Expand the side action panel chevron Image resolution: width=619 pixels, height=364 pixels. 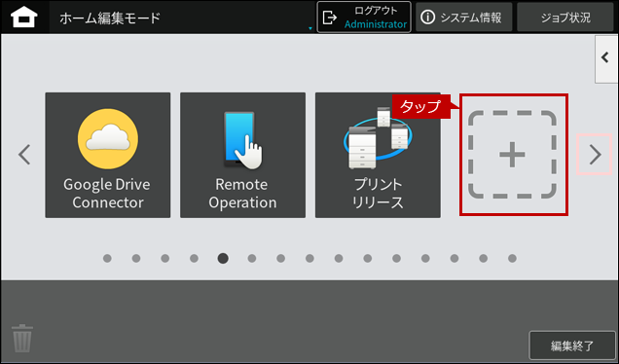coord(606,58)
